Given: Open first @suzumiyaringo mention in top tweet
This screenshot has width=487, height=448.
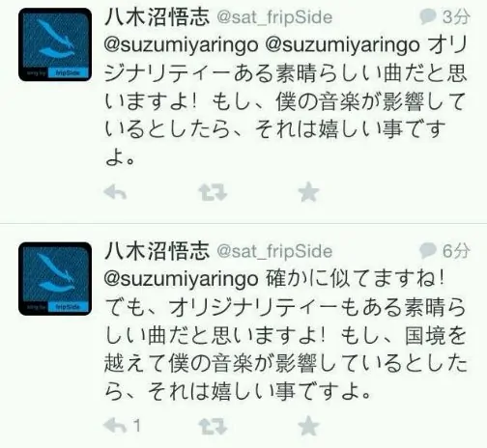Looking at the screenshot, I should [x=182, y=45].
